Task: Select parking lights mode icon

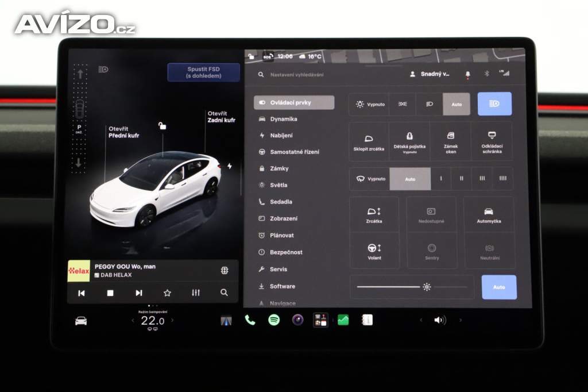Action: click(x=403, y=104)
